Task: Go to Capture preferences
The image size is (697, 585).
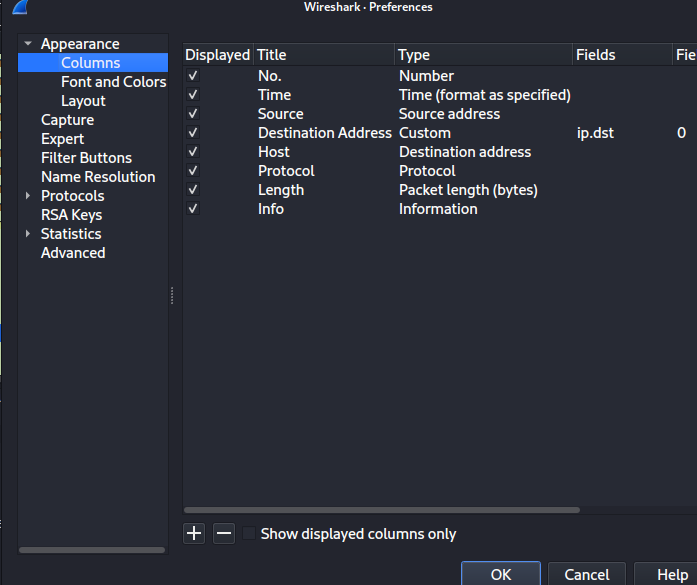Action: pyautogui.click(x=67, y=120)
